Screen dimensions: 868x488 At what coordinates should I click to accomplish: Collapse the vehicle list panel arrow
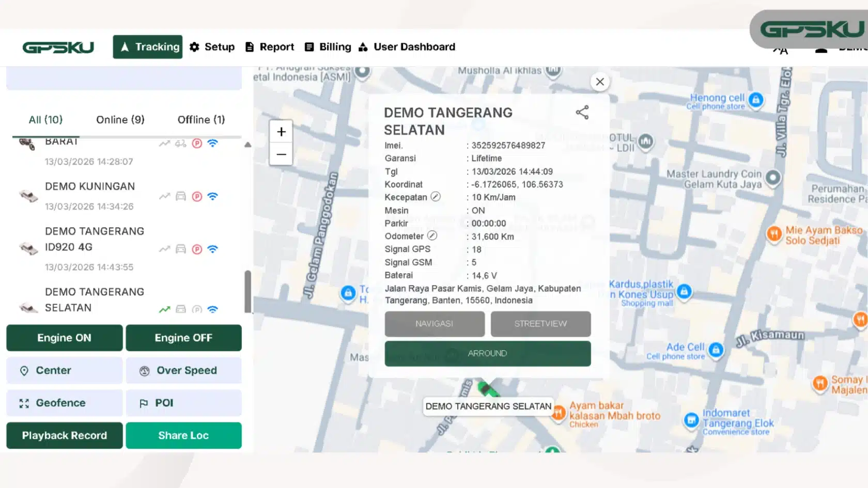[249, 146]
